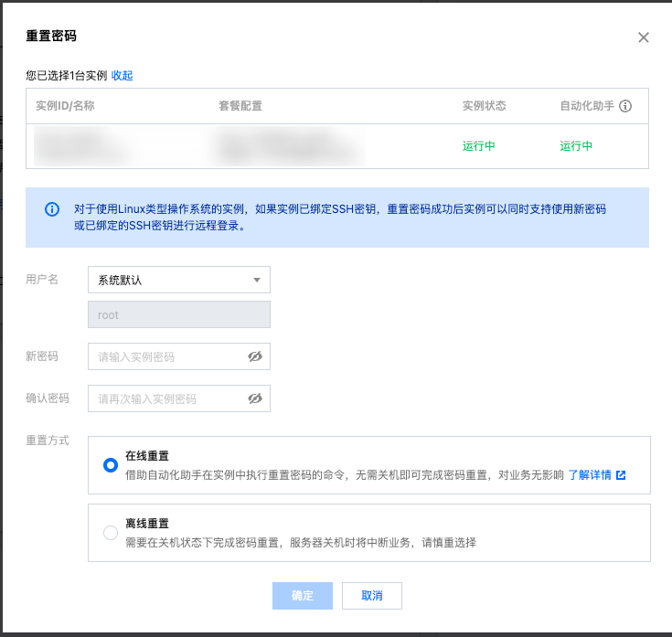
Task: Click the 新密码 field label
Action: coord(42,356)
